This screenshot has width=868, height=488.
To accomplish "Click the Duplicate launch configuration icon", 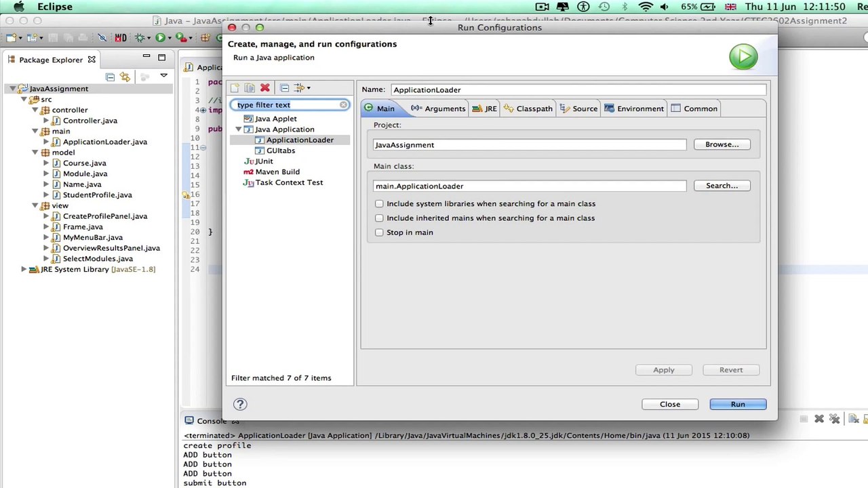I will tap(250, 88).
